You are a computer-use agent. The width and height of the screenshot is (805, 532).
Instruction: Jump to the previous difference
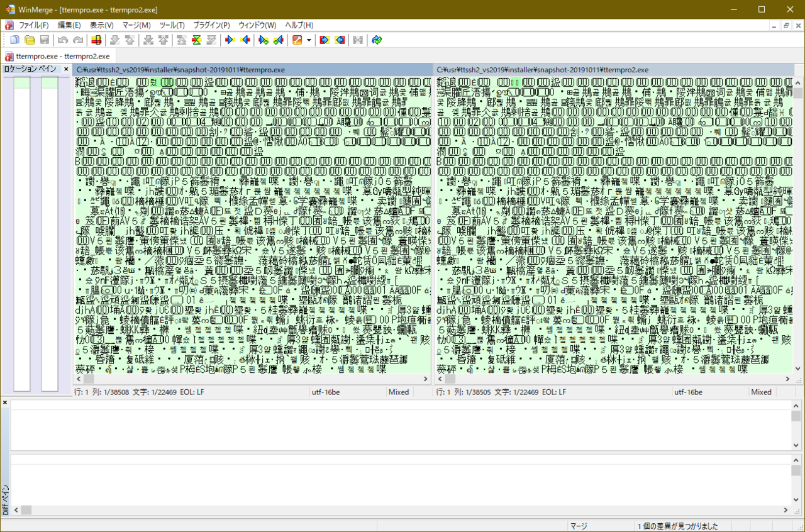pos(130,40)
